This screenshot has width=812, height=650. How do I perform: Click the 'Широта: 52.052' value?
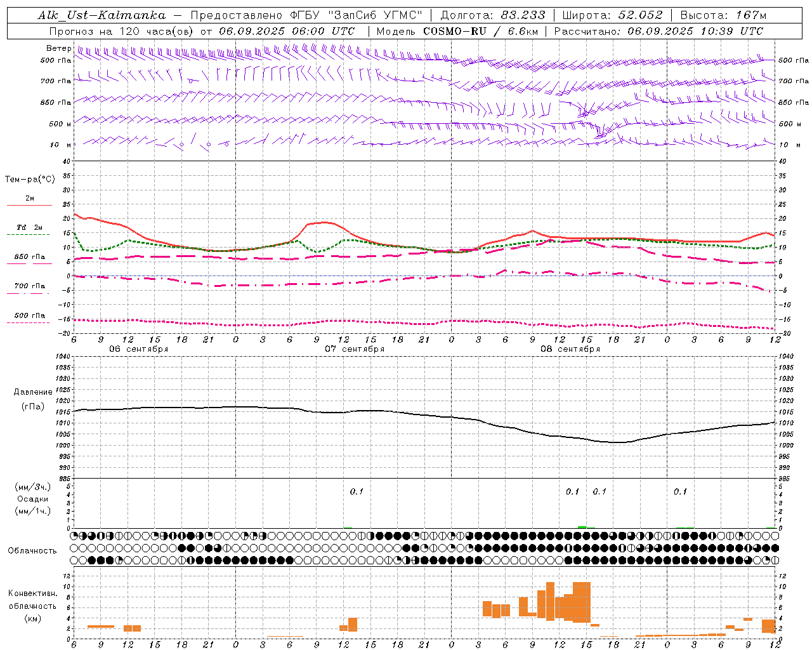click(612, 16)
